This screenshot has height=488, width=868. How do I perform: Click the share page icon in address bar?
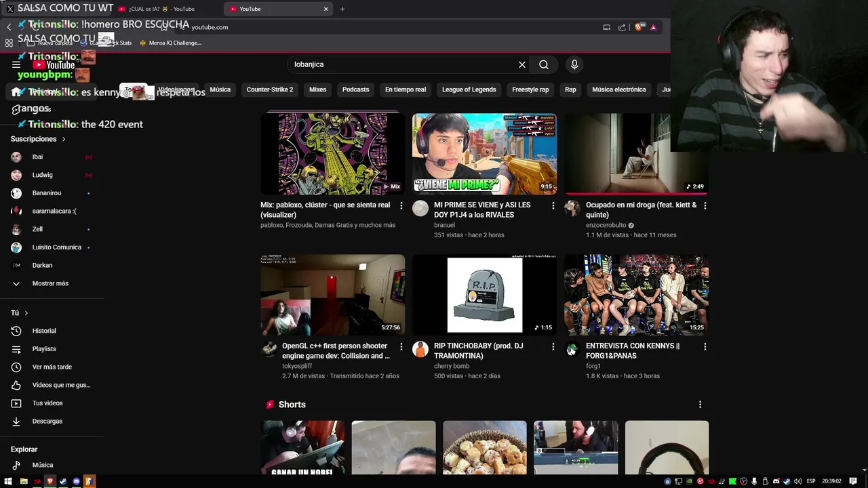622,27
